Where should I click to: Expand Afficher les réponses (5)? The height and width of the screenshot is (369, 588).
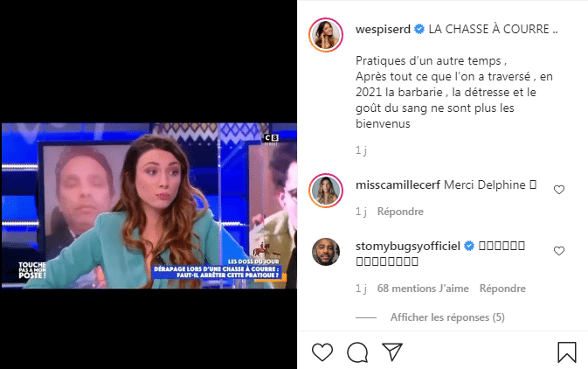tap(447, 317)
